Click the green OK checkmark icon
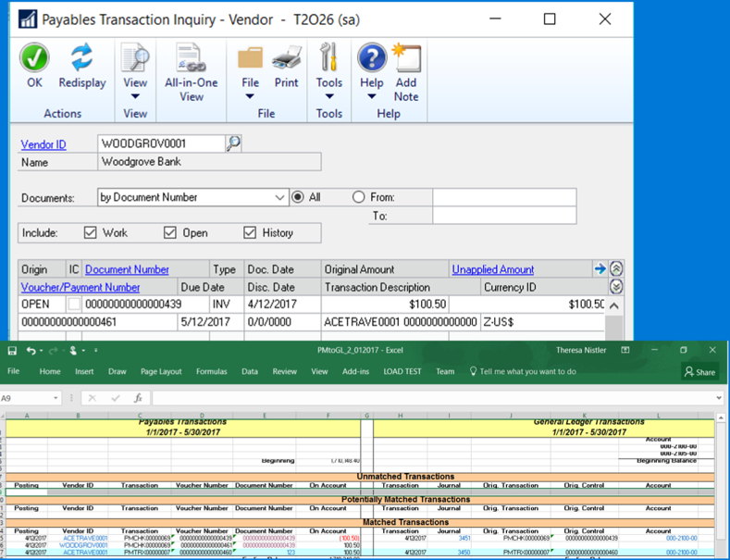 tap(34, 58)
